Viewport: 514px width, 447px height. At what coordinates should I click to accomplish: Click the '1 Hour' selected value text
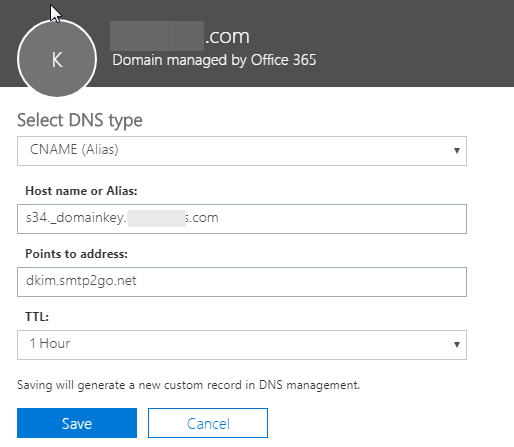pos(50,343)
